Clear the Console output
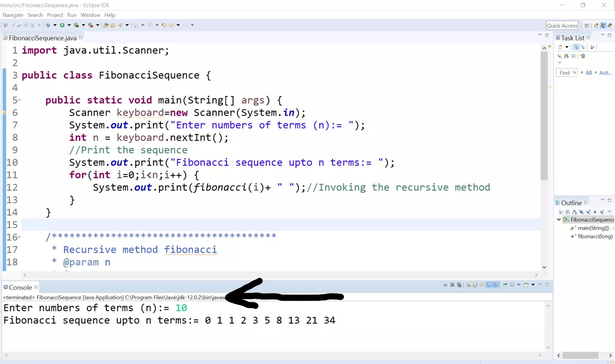This screenshot has height=364, width=615. (468, 285)
